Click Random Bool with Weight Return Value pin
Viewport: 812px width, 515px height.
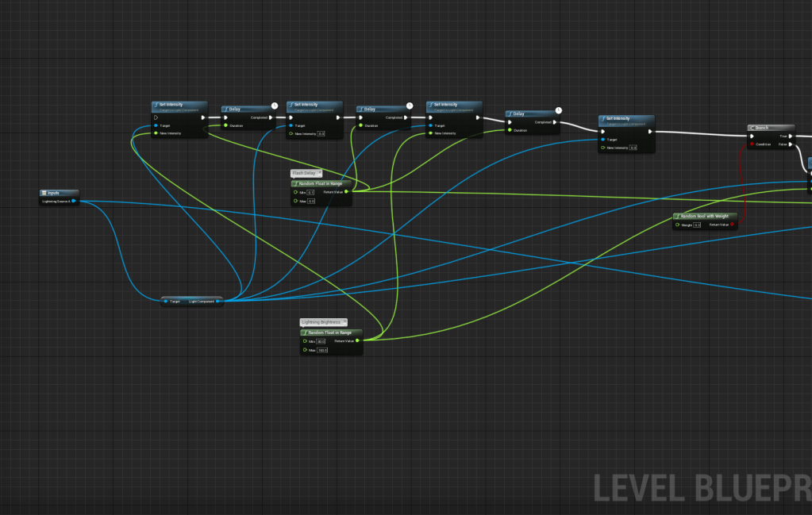pyautogui.click(x=732, y=225)
